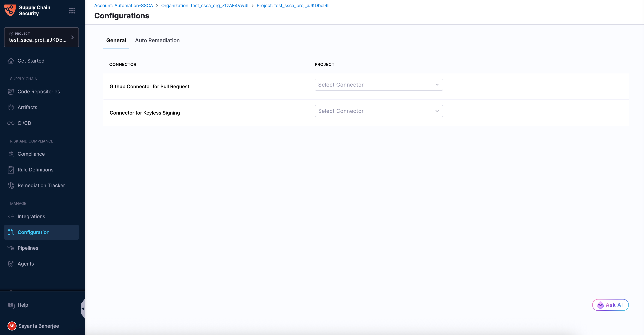Click the Artifacts cube icon
Viewport: 644px width, 335px height.
[x=11, y=107]
